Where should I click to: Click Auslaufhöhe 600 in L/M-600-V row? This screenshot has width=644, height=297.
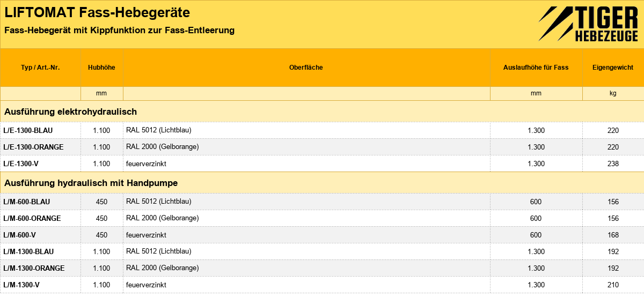pos(536,235)
